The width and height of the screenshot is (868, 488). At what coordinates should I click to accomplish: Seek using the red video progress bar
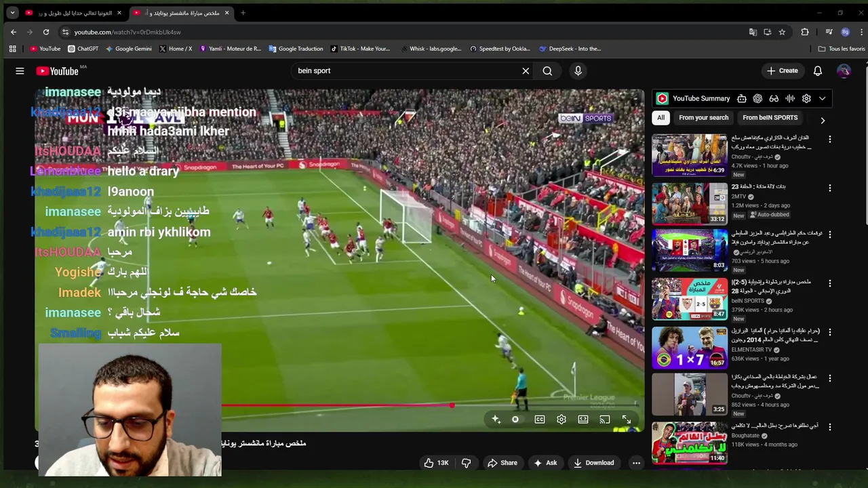(337, 406)
